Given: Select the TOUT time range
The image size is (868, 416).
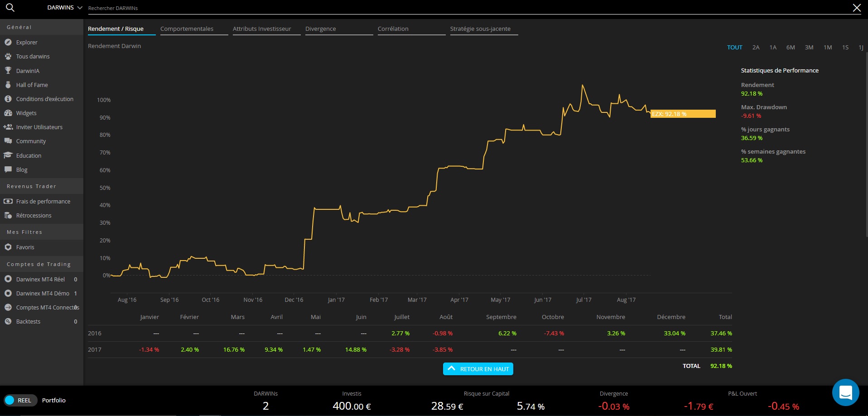Looking at the screenshot, I should 734,48.
